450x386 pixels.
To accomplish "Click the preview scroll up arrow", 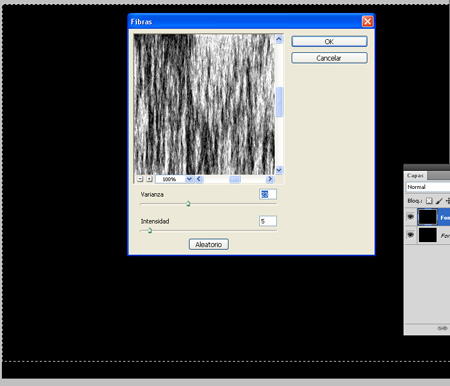I will coord(279,39).
